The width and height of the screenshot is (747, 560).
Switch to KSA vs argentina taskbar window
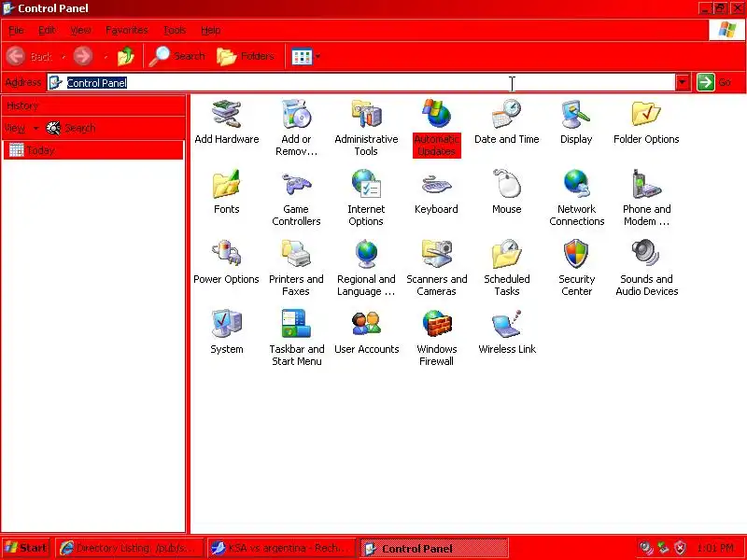coord(282,548)
